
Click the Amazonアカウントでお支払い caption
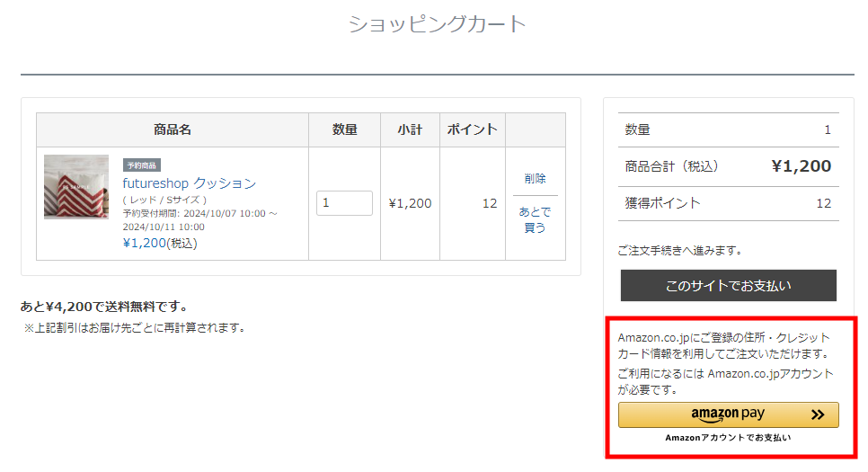(x=728, y=438)
